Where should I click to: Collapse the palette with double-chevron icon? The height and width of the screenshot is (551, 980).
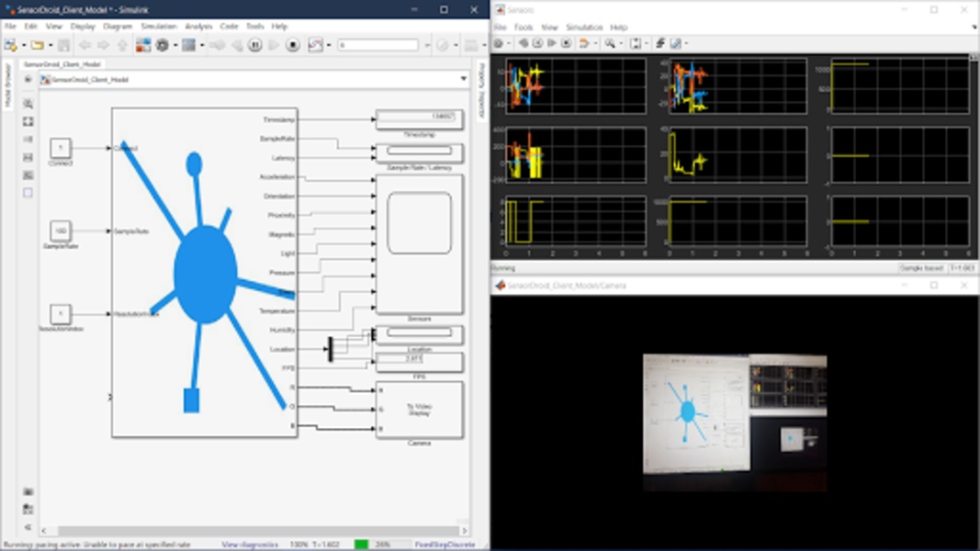point(28,528)
